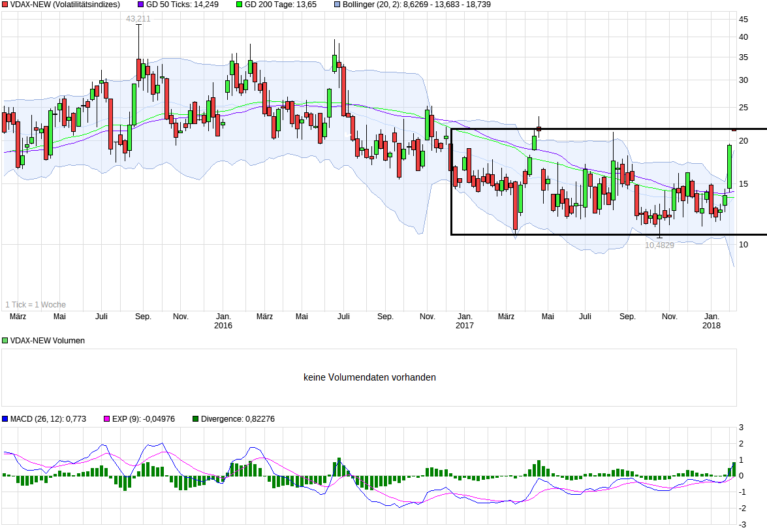Click the '1 Tick = 1 Woche' note

[x=35, y=305]
